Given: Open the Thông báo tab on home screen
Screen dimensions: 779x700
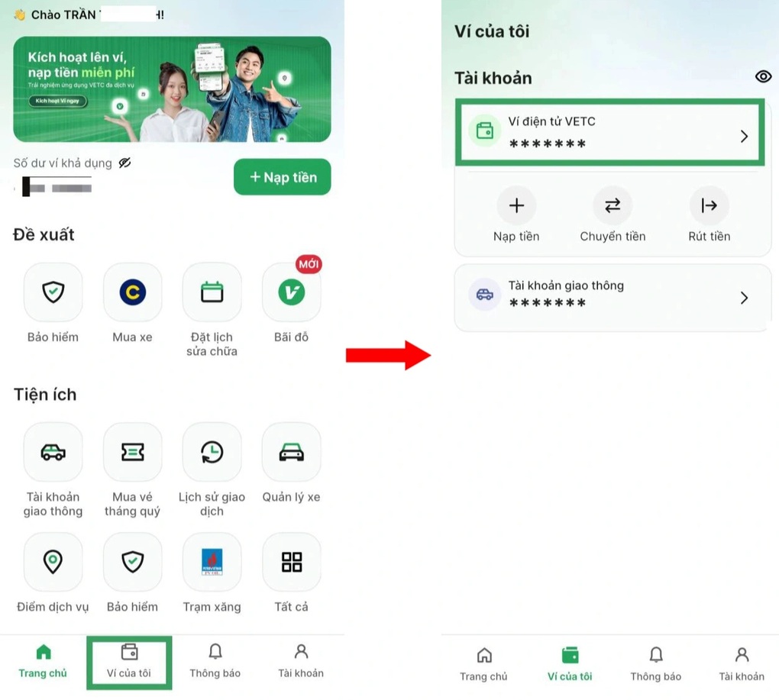Looking at the screenshot, I should tap(215, 661).
